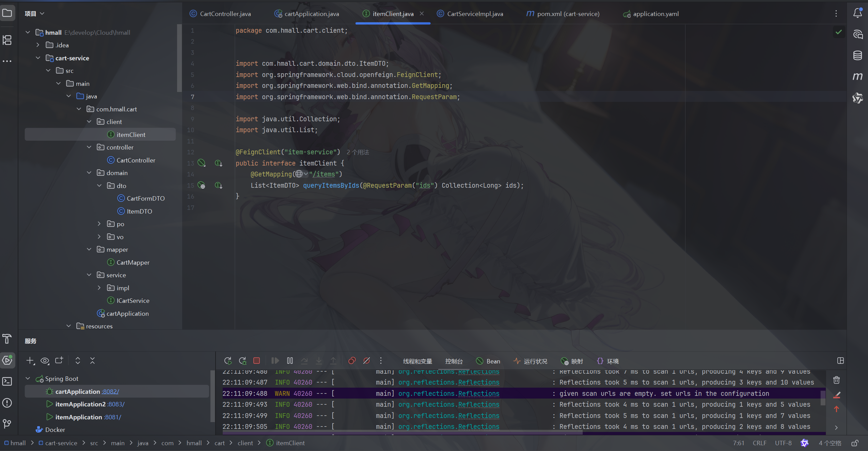Open the Maven tool window
Screen dimensions: 868x451
(x=858, y=76)
